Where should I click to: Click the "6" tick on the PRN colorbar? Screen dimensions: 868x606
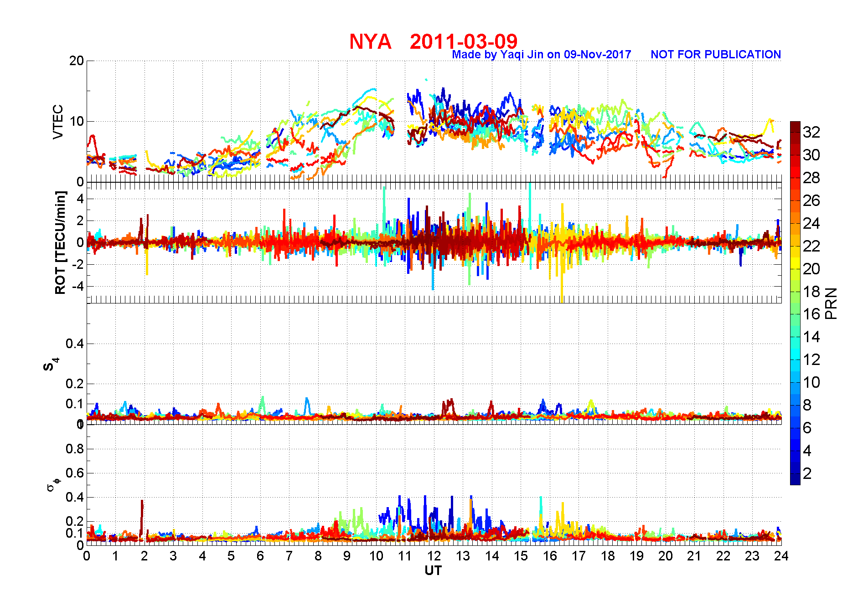point(807,428)
